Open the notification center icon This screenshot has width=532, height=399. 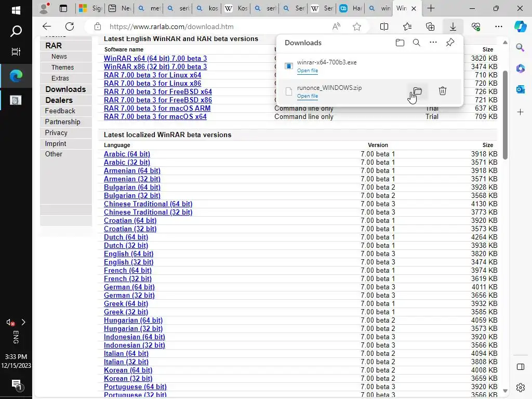pyautogui.click(x=17, y=385)
